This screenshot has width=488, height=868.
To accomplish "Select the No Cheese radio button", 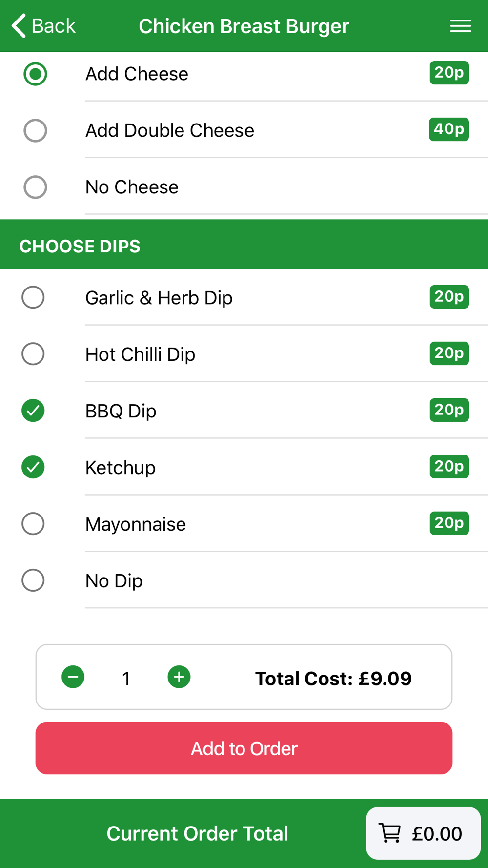I will click(x=35, y=187).
